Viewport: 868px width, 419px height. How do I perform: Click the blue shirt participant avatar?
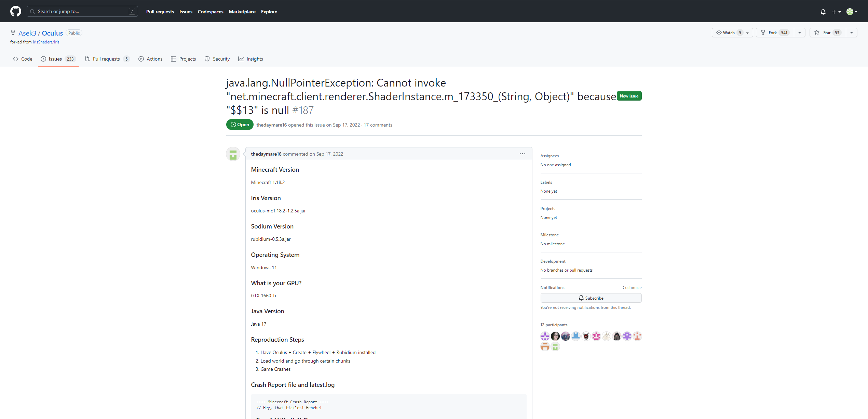[x=576, y=336]
